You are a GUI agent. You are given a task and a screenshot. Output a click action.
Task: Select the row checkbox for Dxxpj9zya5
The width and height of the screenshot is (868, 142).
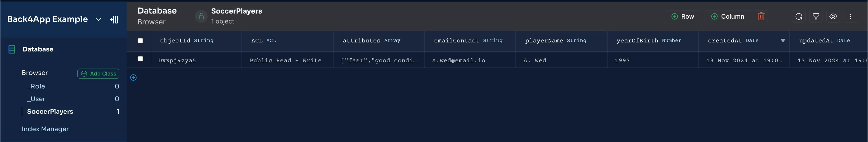pyautogui.click(x=140, y=59)
